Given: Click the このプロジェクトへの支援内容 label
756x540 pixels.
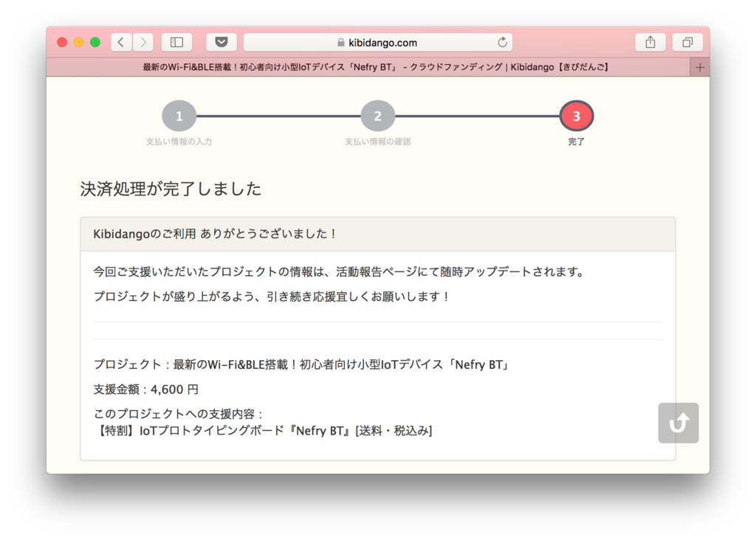Looking at the screenshot, I should tap(178, 414).
